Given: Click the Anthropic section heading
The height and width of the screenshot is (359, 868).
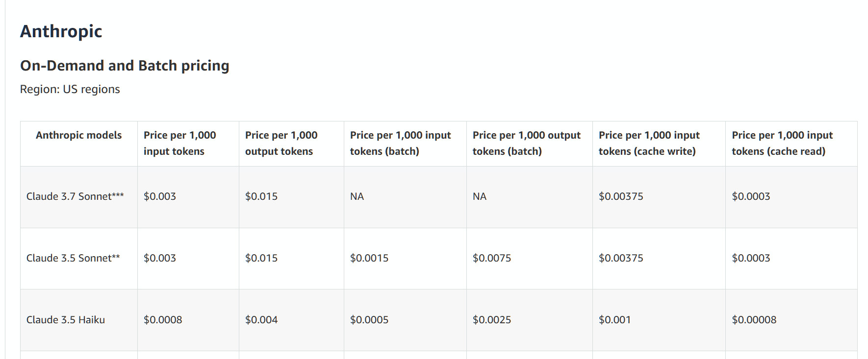Looking at the screenshot, I should (61, 31).
